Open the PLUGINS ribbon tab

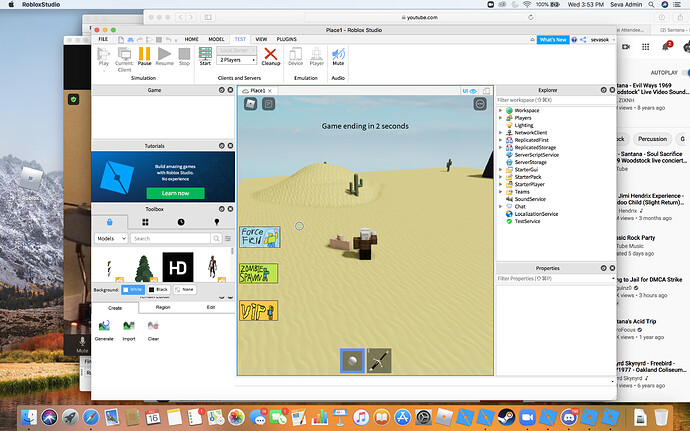click(x=286, y=39)
